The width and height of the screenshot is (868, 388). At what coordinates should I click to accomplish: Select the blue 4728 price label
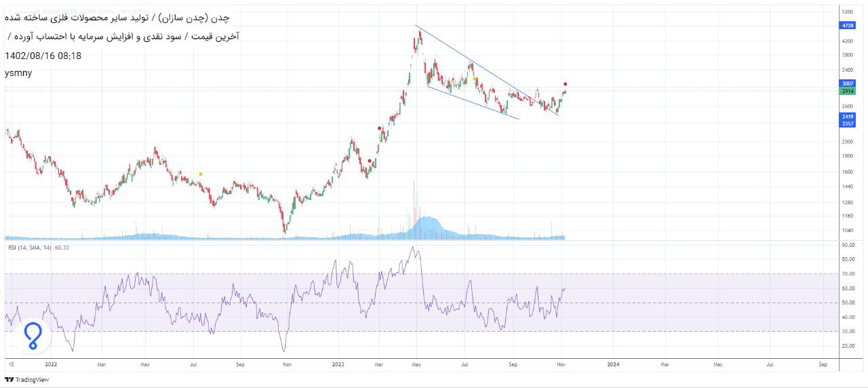coord(847,25)
